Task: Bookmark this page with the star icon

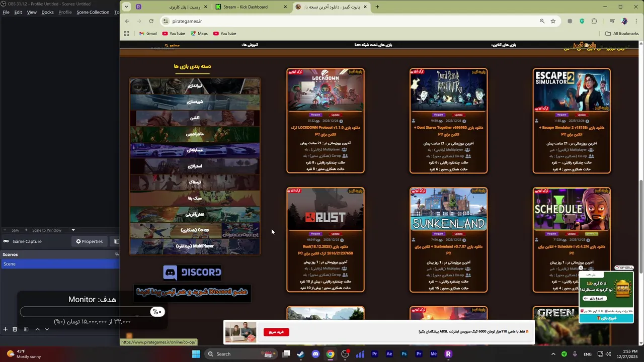Action: [x=553, y=21]
